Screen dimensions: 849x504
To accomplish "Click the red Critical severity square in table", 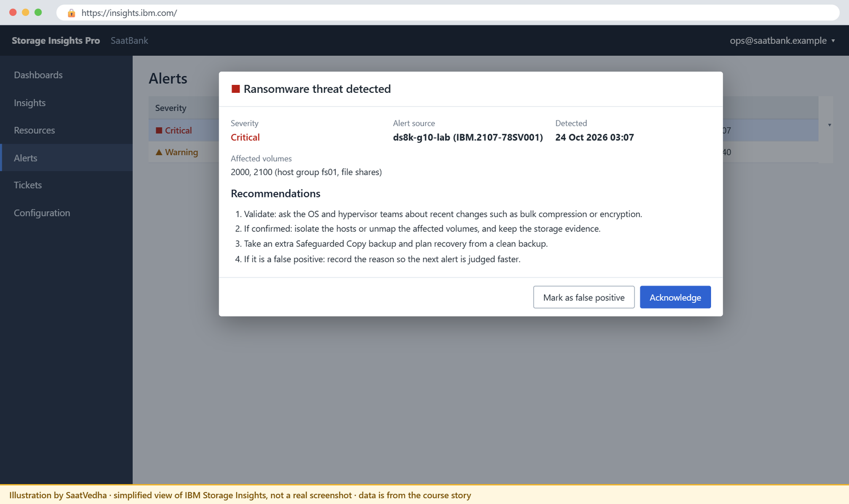I will coord(159,131).
